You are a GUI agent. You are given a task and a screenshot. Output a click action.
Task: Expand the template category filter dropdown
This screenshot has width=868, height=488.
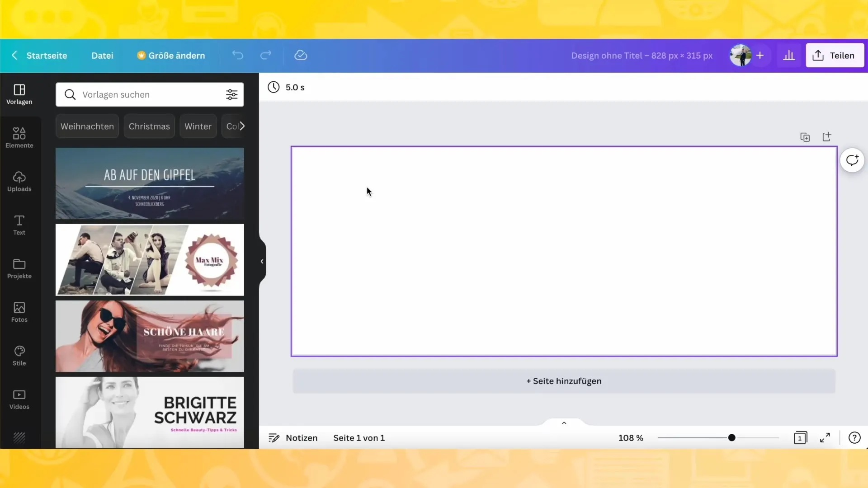coord(231,95)
